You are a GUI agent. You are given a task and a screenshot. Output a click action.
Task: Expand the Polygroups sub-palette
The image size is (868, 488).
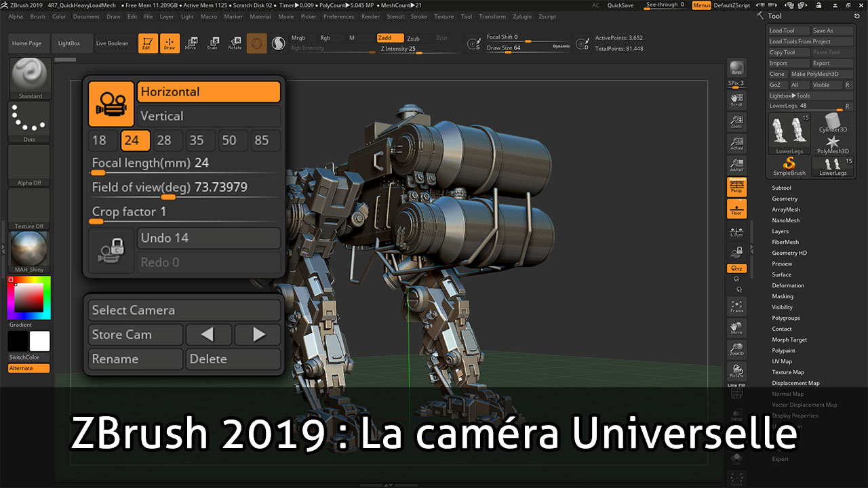click(786, 318)
